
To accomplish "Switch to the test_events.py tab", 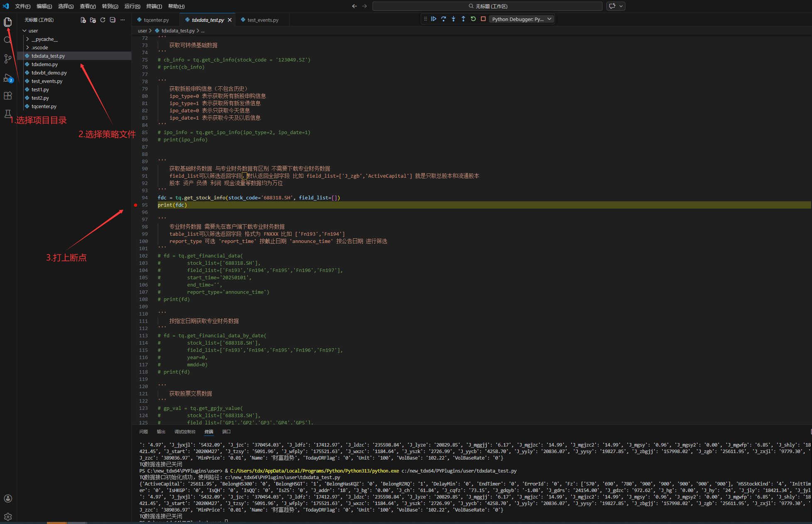I will point(262,20).
